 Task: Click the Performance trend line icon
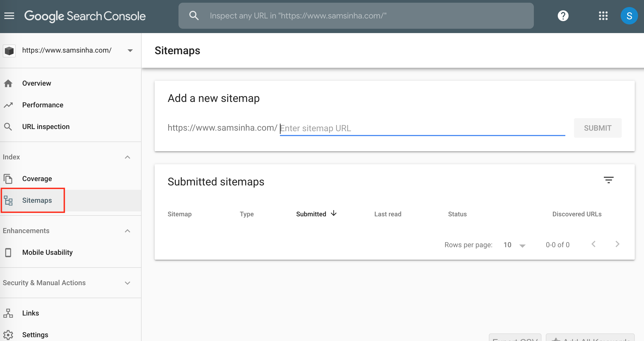click(8, 105)
